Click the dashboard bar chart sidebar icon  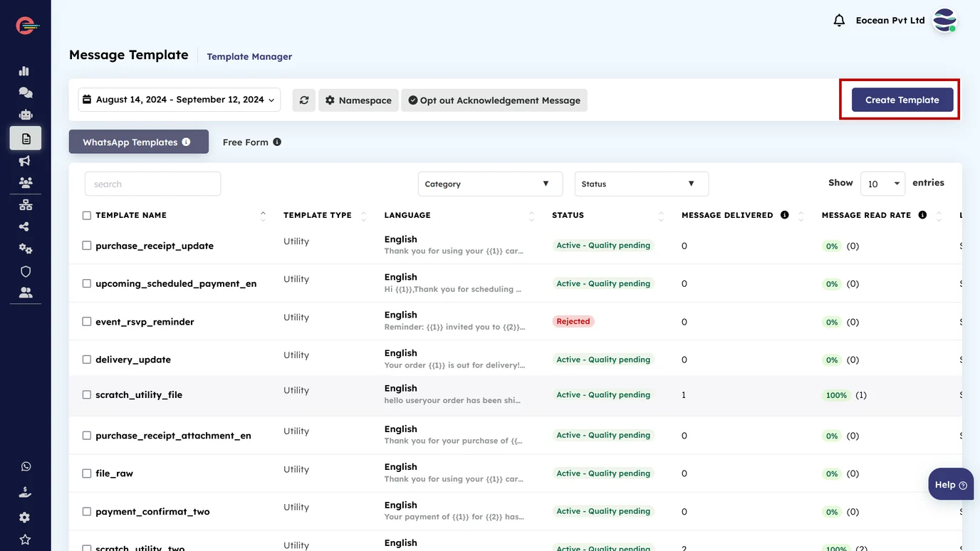pyautogui.click(x=25, y=70)
